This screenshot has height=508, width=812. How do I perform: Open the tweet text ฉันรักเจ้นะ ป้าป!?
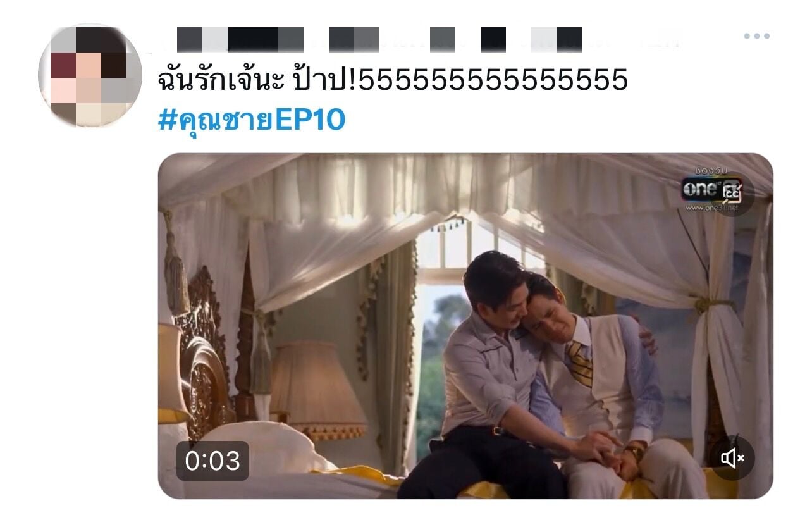[258, 80]
